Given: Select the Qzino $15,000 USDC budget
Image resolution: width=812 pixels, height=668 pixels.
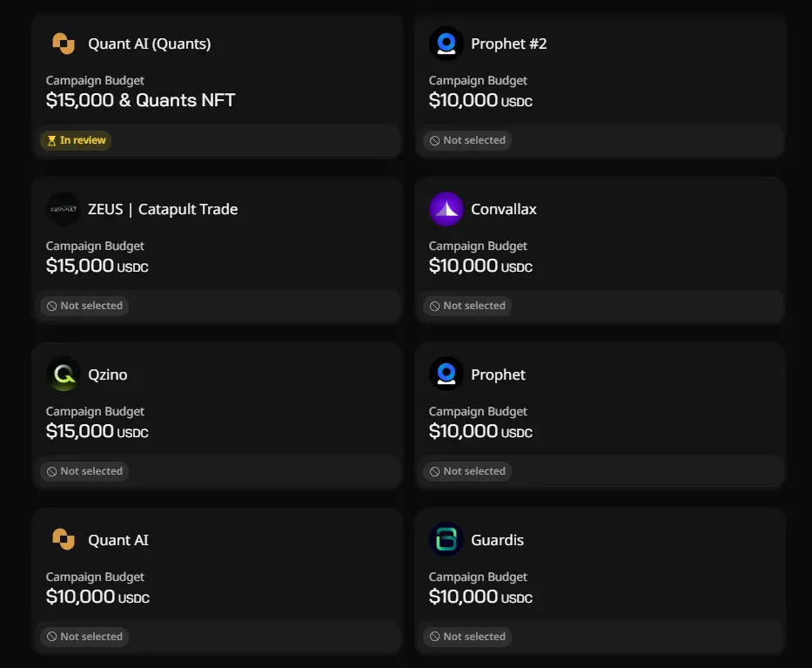Looking at the screenshot, I should (x=97, y=431).
